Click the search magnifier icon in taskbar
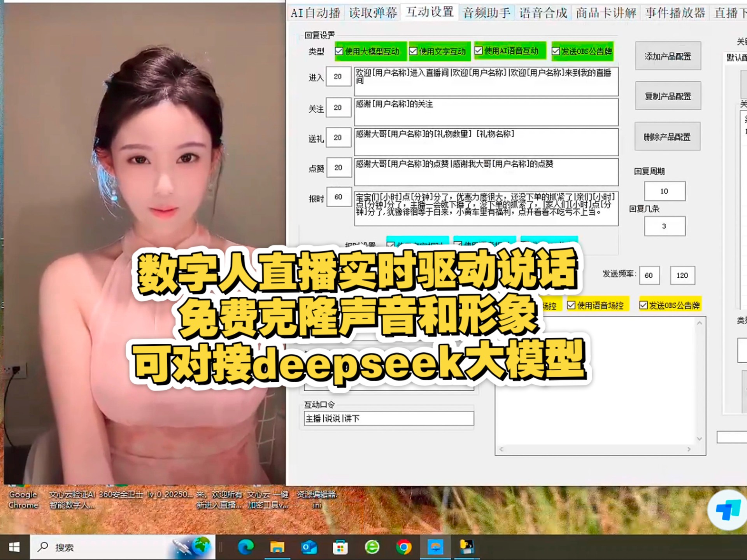747x560 pixels. point(43,547)
